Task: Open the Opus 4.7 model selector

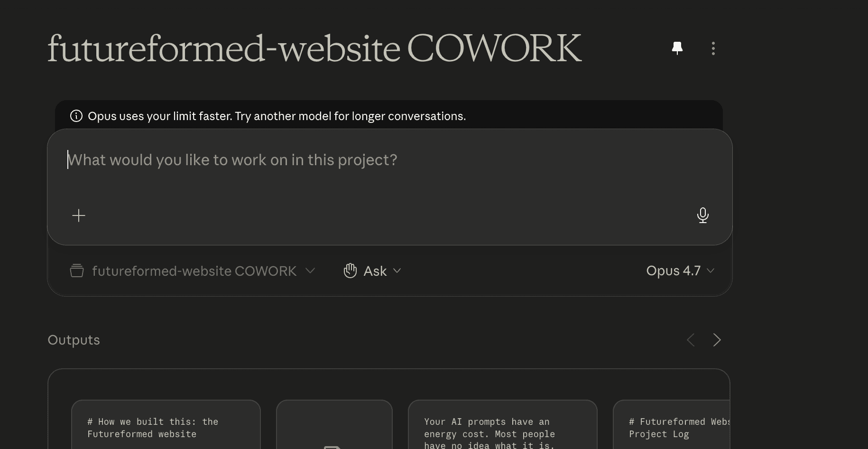Action: pos(680,271)
